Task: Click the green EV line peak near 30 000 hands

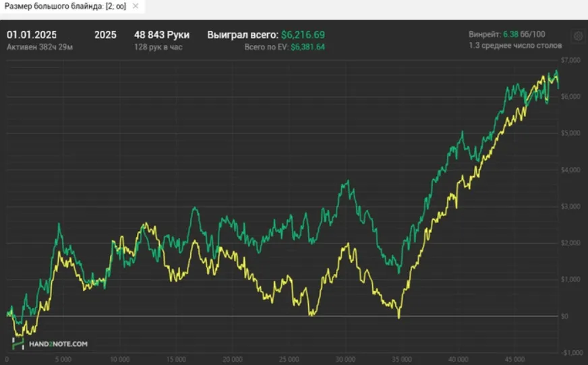Action: pos(347,182)
